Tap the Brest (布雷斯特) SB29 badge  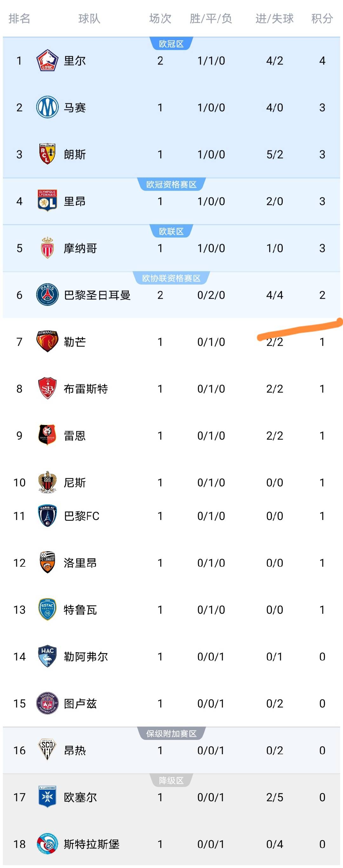click(47, 388)
